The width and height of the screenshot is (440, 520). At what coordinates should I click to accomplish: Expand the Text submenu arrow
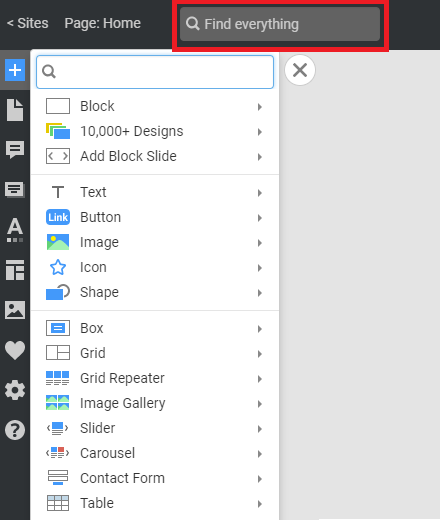click(260, 193)
